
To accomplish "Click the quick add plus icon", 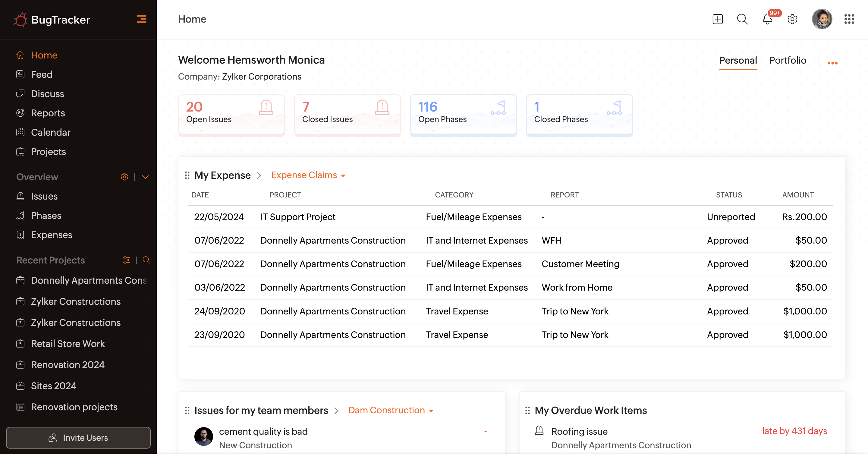I will point(717,19).
